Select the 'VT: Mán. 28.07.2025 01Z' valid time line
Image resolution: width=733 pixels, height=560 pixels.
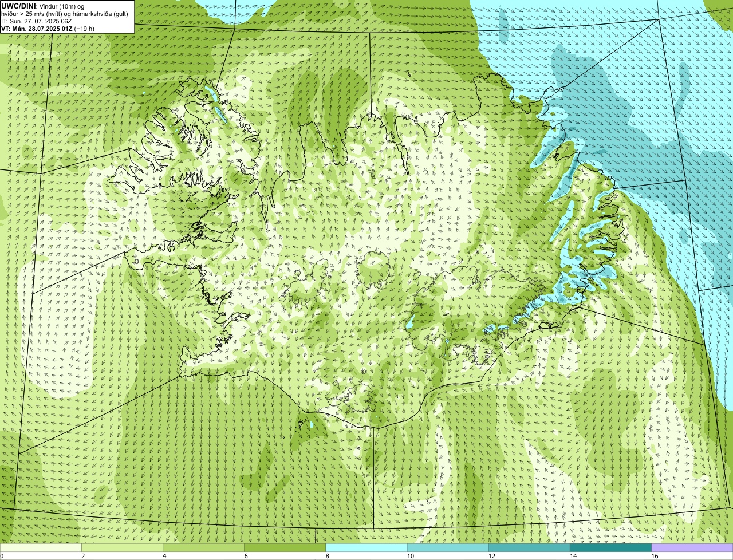tap(48, 28)
